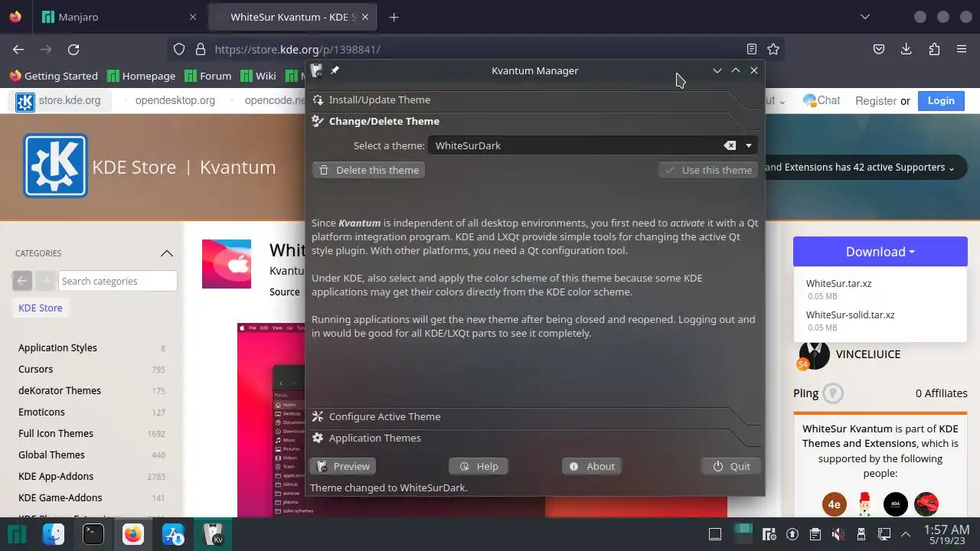Open the Forum bookmark

tap(207, 76)
